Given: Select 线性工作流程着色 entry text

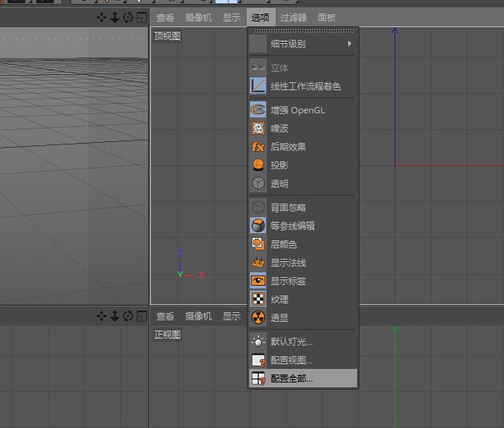Looking at the screenshot, I should click(x=305, y=86).
